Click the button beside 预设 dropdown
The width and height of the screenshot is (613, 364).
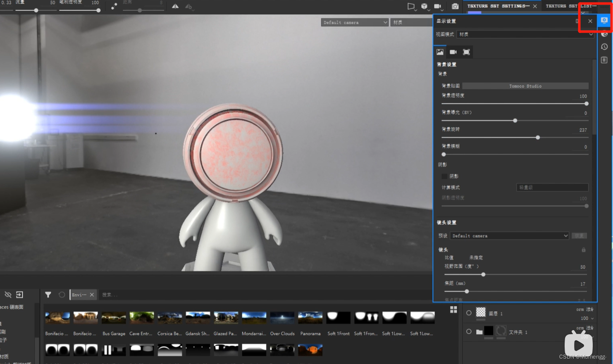tap(579, 236)
